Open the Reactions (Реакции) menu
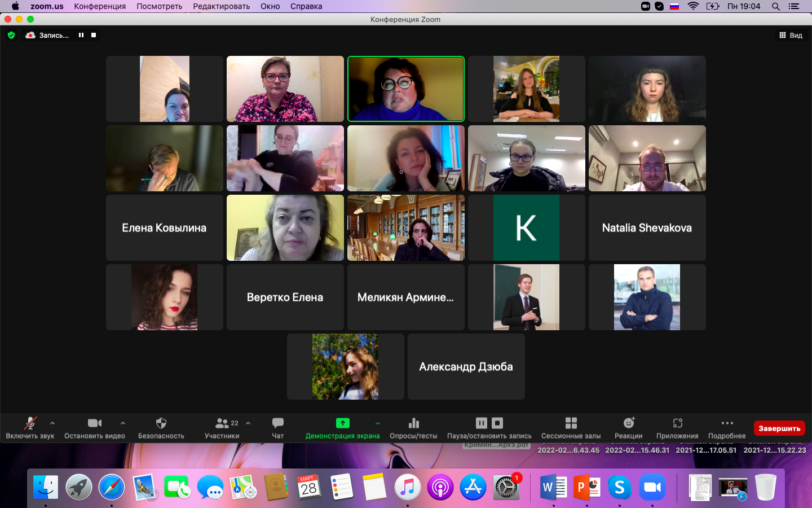The height and width of the screenshot is (508, 812). click(x=628, y=423)
